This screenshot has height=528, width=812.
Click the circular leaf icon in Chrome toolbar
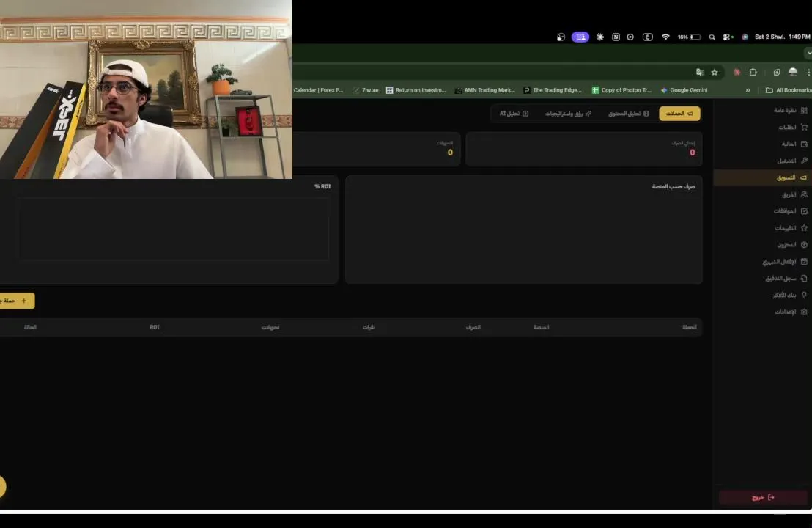[x=776, y=73]
